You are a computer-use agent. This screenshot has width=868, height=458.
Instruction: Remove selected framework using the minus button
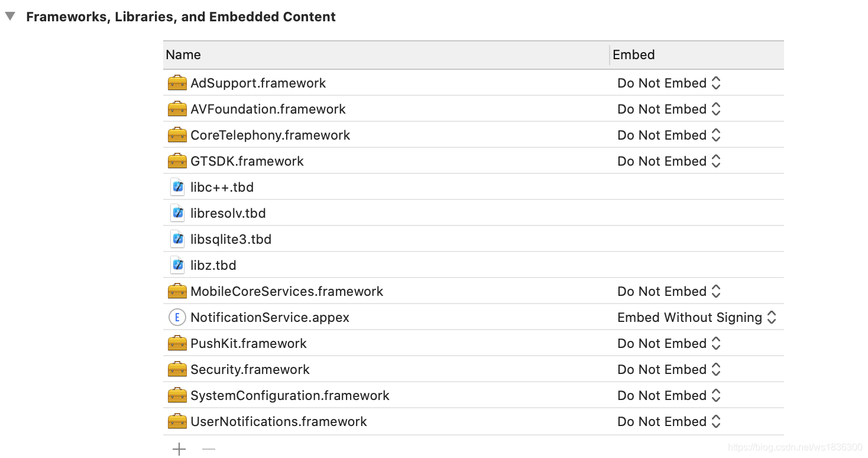click(x=208, y=449)
